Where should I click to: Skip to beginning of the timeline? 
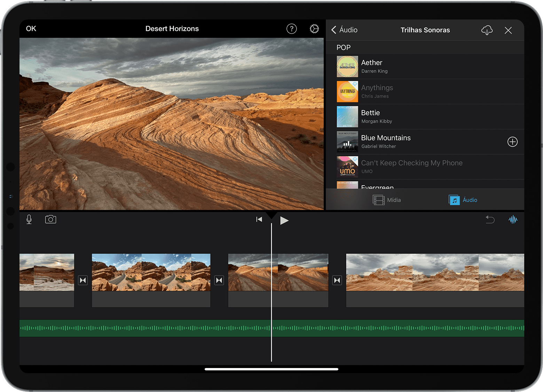pyautogui.click(x=259, y=219)
